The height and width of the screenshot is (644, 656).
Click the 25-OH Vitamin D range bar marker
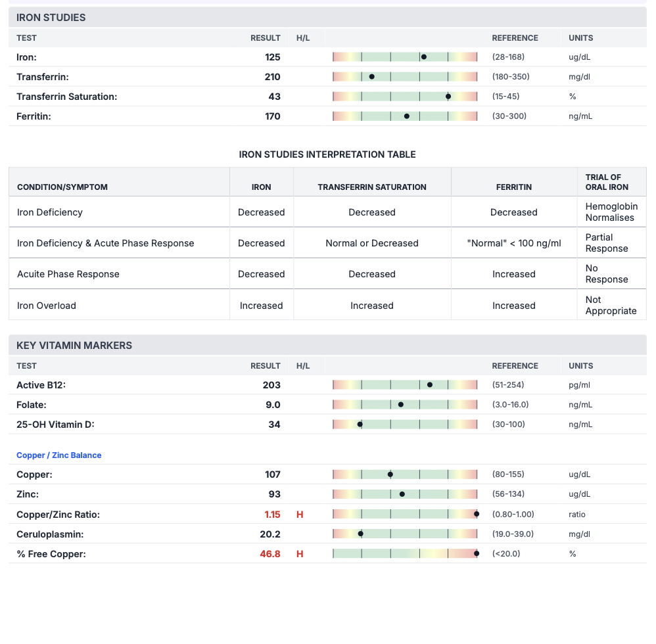tap(360, 425)
